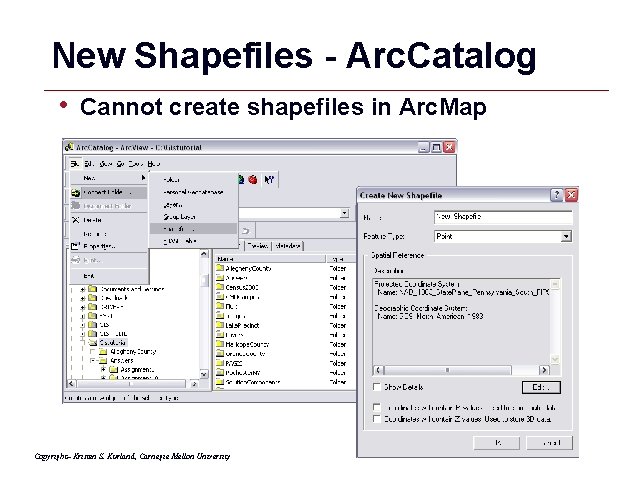Enable coordinates will contain M values checkbox
Screen dimensions: 640x480
[x=377, y=407]
